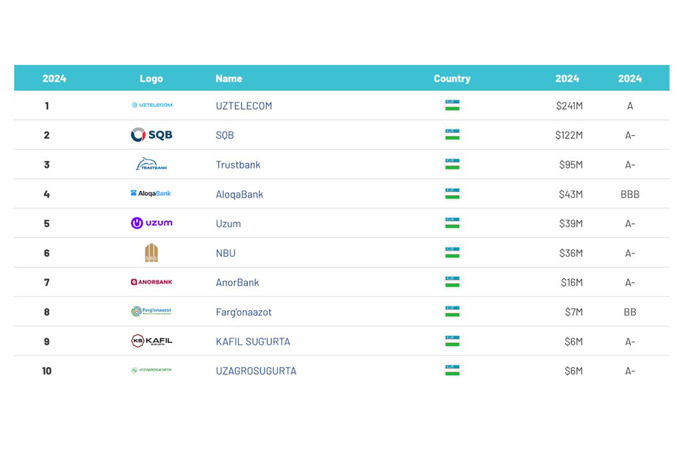Select the AloqaBank name text
680x453 pixels.
[x=239, y=194]
